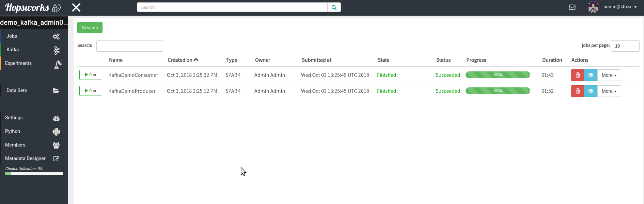Close the sidebar with the X icon
644x204 pixels.
76,7
